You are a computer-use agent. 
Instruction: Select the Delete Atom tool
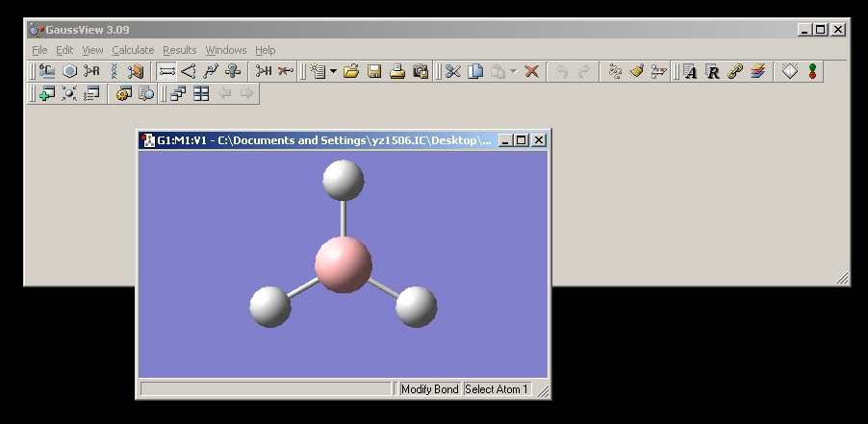(286, 71)
